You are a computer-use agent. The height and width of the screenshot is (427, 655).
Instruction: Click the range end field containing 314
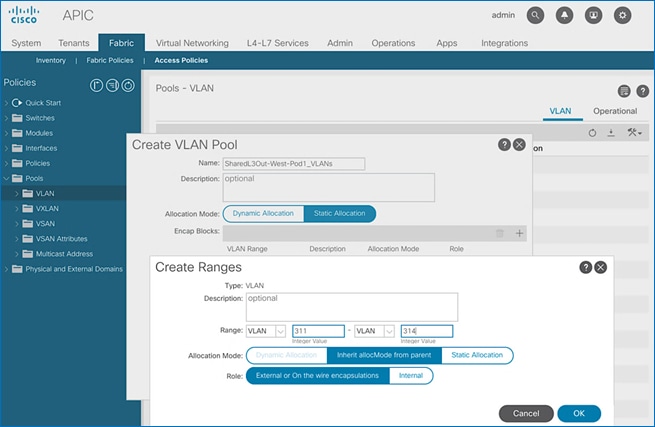pos(427,331)
